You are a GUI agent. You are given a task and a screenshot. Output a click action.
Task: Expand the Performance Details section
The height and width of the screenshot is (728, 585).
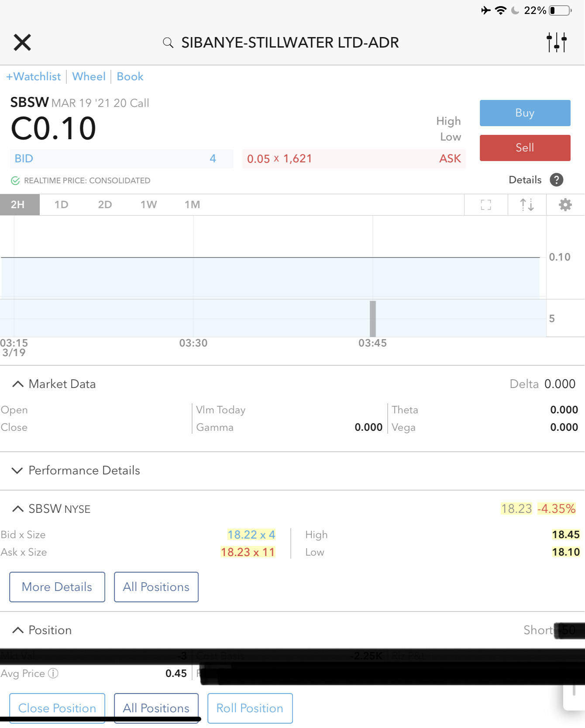click(x=18, y=470)
